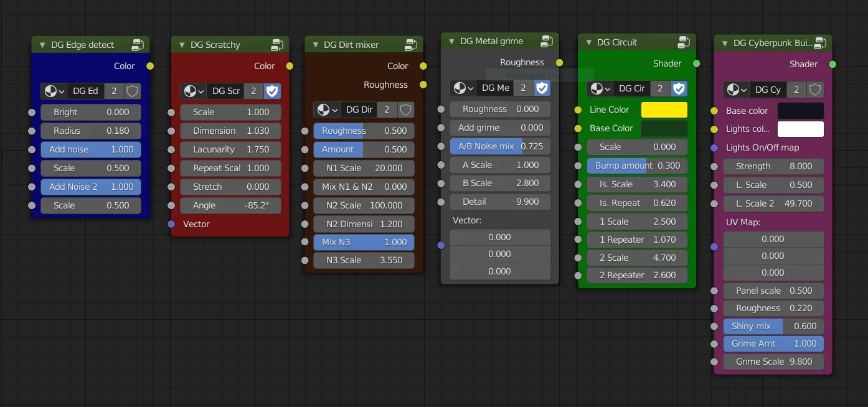Click the node group icon on DG Metal grime header
This screenshot has height=407, width=868.
(x=547, y=41)
